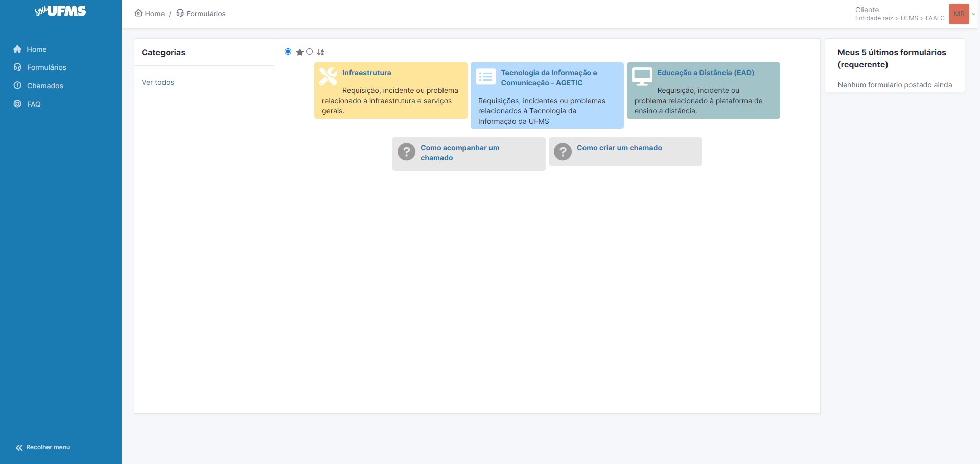Open the FAQ sidebar menu item
This screenshot has height=464, width=980.
pyautogui.click(x=34, y=104)
